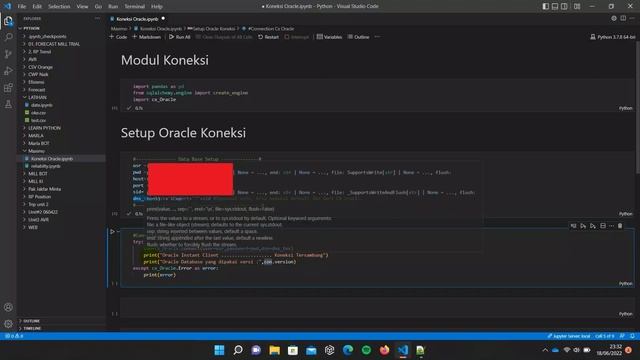Open the File menu
Image resolution: width=640 pixels, height=360 pixels.
coord(22,7)
